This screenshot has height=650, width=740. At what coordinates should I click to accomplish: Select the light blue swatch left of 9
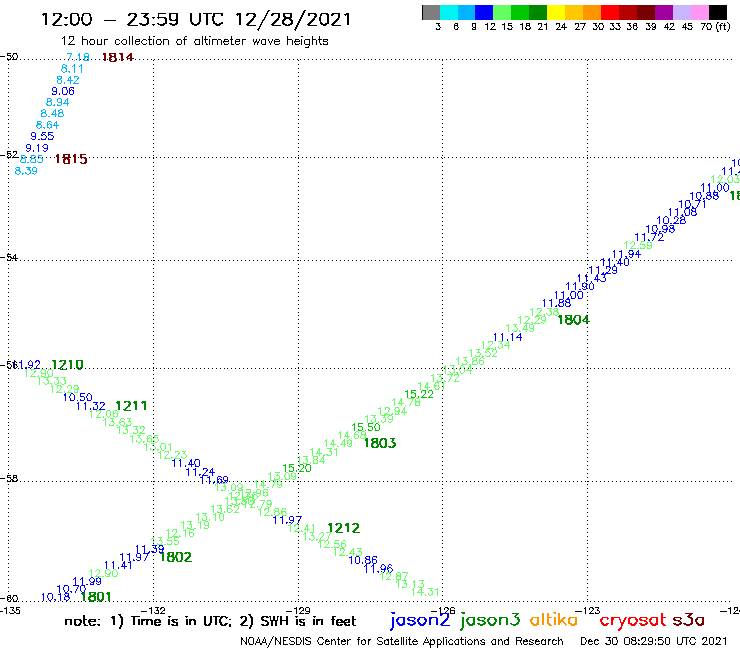pyautogui.click(x=466, y=12)
